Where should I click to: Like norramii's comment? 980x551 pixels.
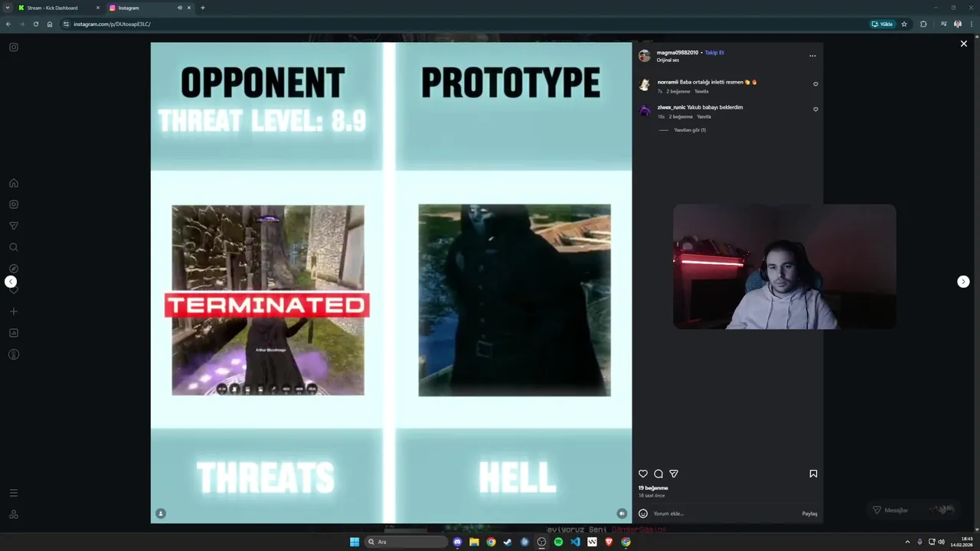pyautogui.click(x=815, y=84)
